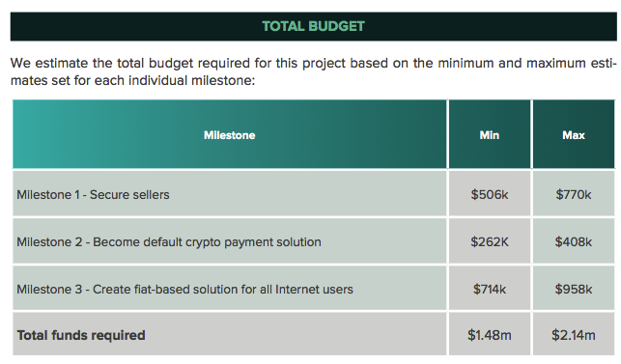Screen dimensions: 621x364
Task: Click the $958k maximum value cell
Action: pyautogui.click(x=574, y=288)
